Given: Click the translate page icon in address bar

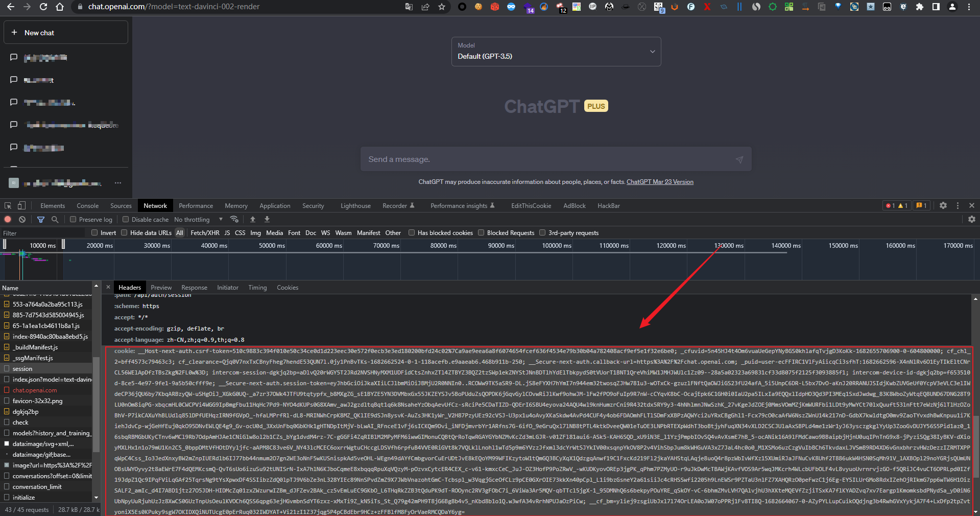Looking at the screenshot, I should (409, 7).
